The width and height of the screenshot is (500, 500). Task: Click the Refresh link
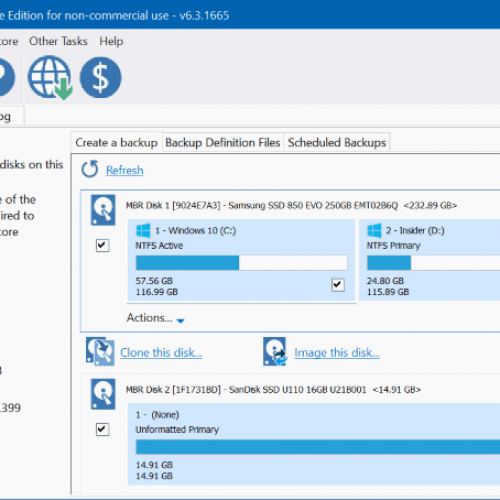tap(125, 170)
